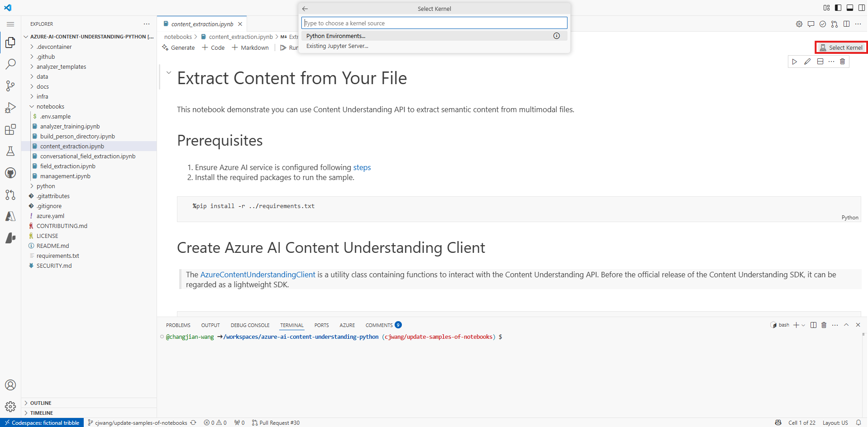Expand the OUTLINE section

tap(41, 403)
